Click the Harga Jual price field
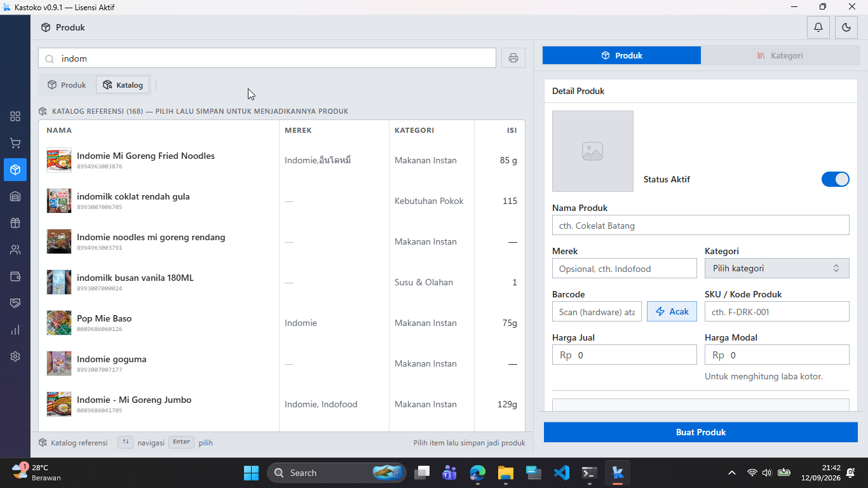This screenshot has height=488, width=868. [x=625, y=355]
